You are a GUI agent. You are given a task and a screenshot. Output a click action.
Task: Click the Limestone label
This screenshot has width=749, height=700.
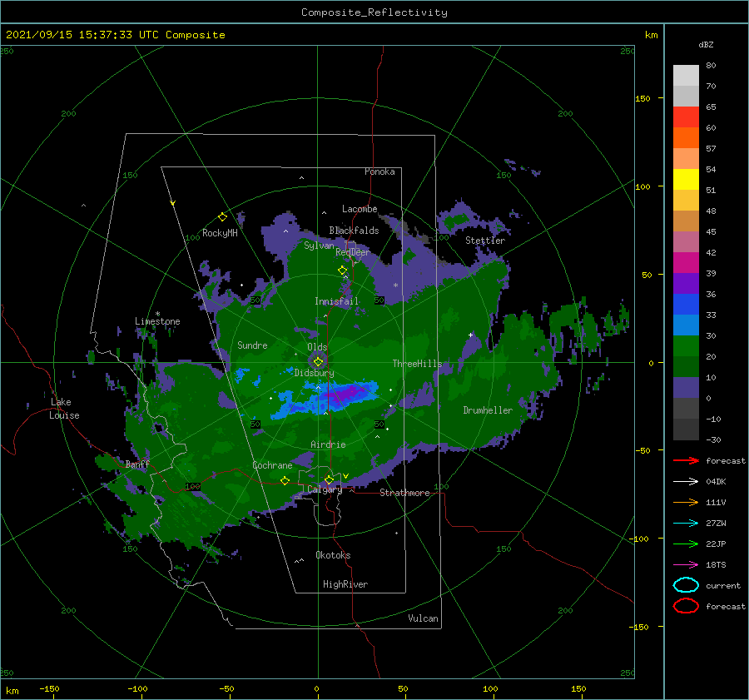coord(157,321)
